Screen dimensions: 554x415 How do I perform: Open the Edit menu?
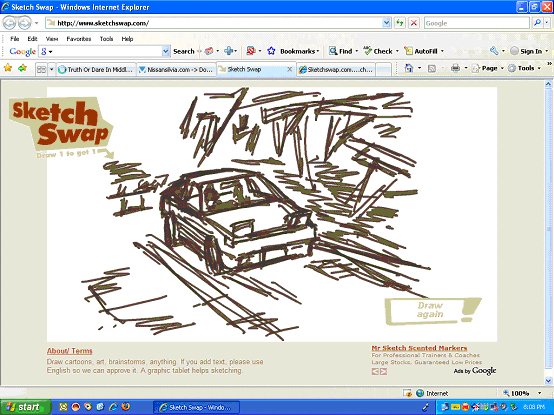coord(32,39)
